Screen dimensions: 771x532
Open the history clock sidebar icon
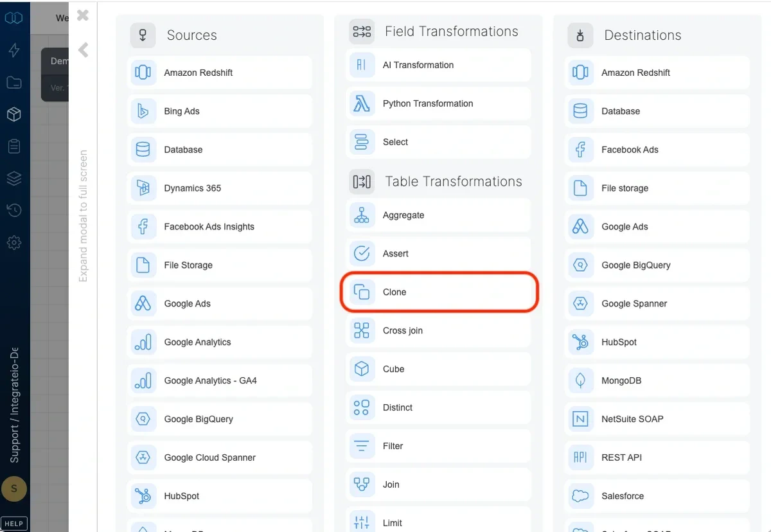[x=14, y=210]
